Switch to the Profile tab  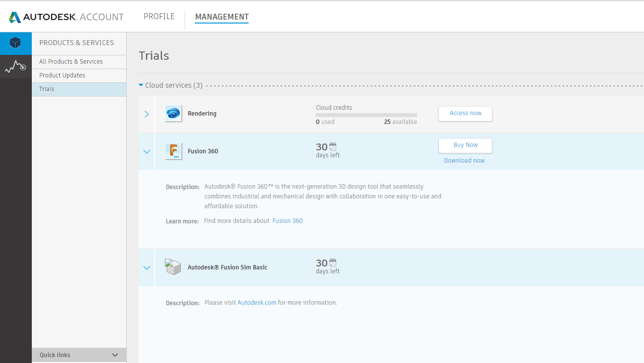159,17
